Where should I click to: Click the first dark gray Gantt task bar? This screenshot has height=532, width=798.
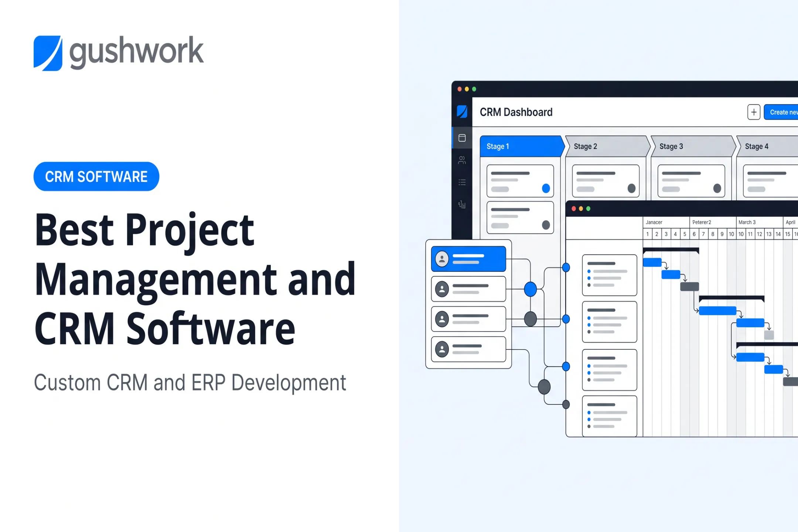coord(689,286)
